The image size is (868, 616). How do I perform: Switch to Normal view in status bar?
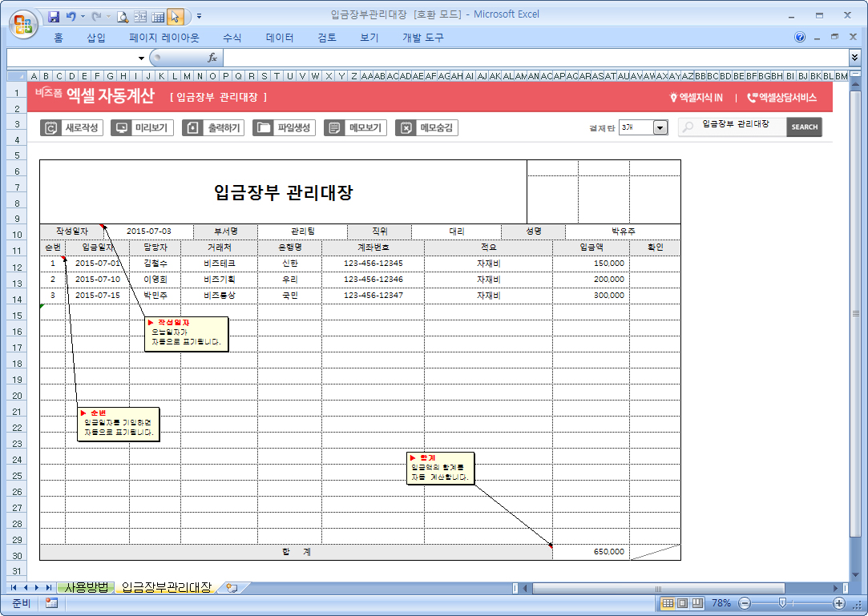coord(667,603)
